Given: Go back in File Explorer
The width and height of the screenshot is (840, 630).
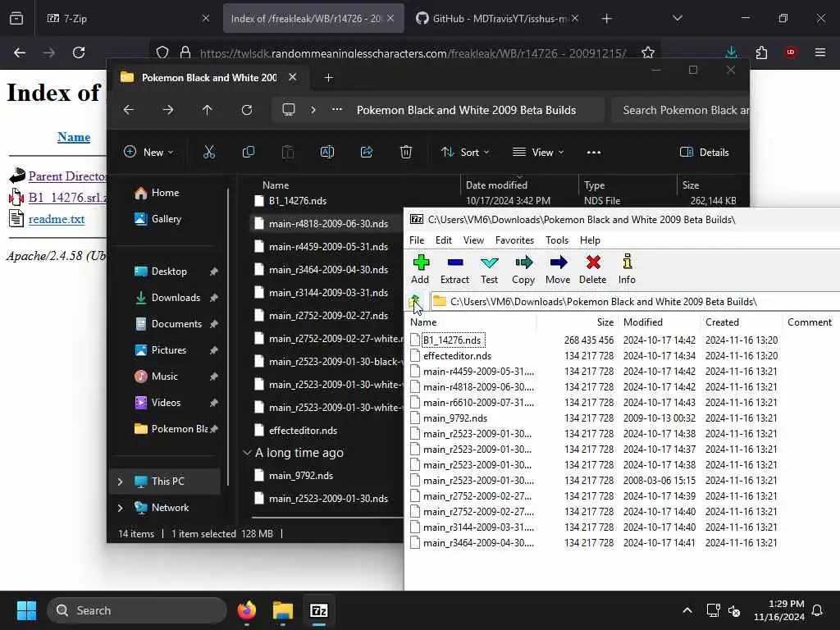Looking at the screenshot, I should click(x=129, y=110).
